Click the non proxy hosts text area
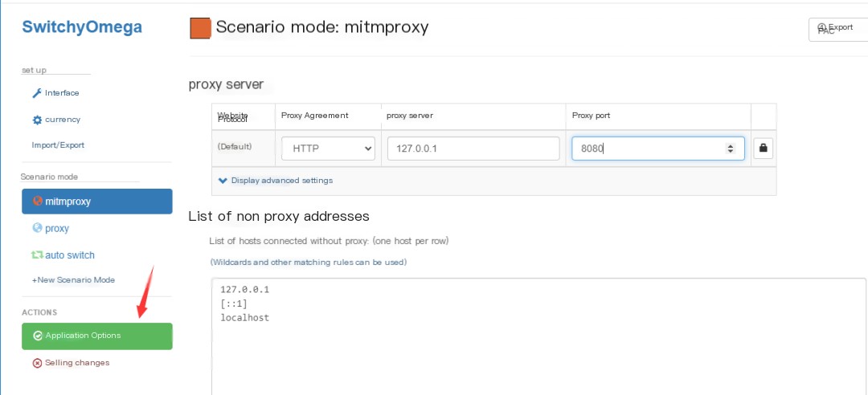 pyautogui.click(x=538, y=337)
